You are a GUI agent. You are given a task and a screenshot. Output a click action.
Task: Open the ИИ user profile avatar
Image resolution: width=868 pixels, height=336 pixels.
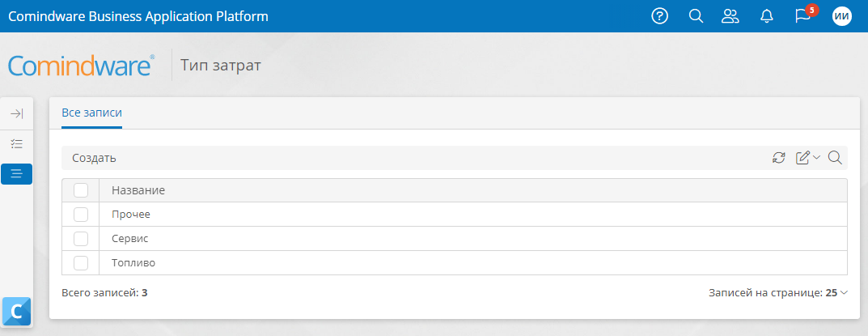coord(842,16)
